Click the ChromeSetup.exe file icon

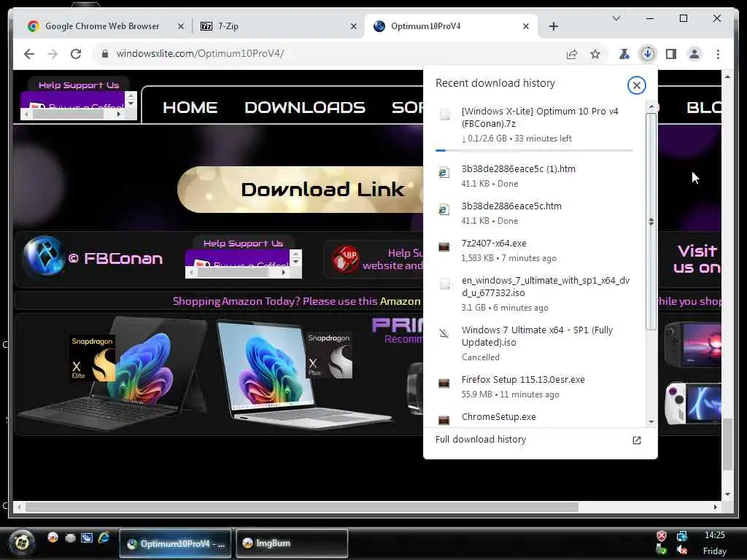pos(444,420)
